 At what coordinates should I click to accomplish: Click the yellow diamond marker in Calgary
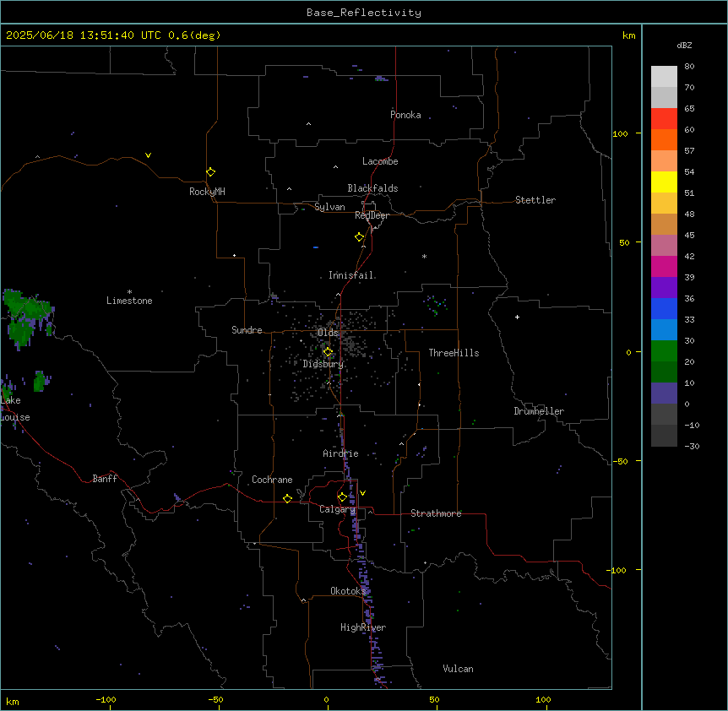pos(342,497)
